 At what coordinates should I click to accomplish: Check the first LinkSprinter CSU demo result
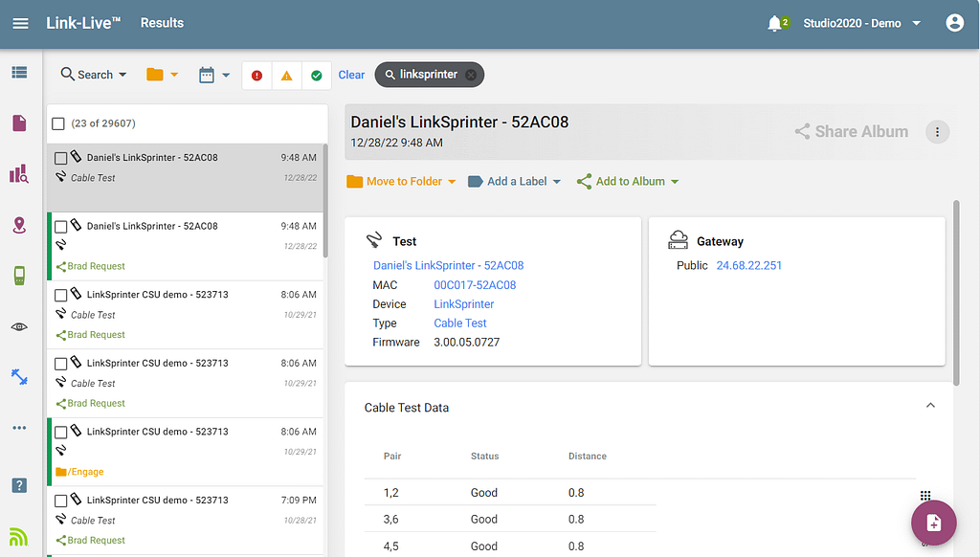tap(60, 296)
